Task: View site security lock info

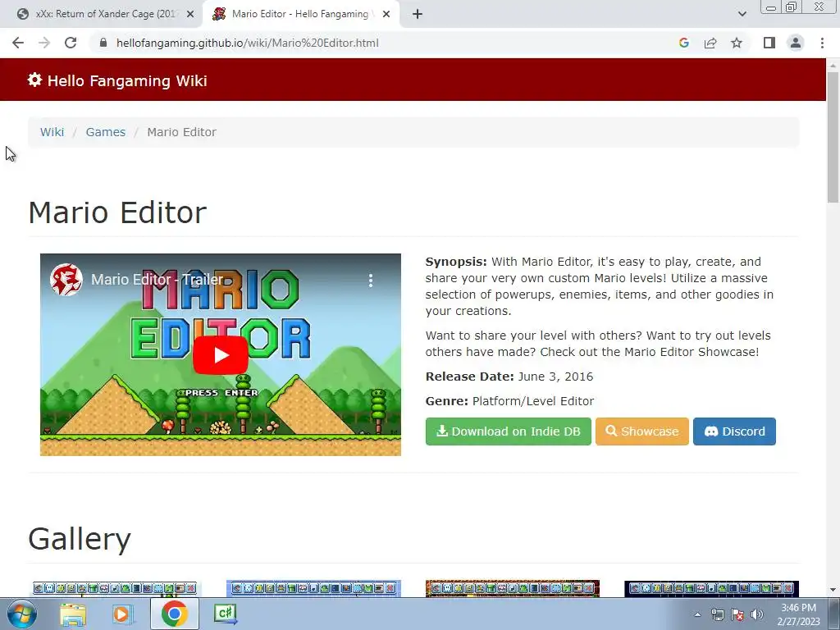Action: pyautogui.click(x=103, y=43)
